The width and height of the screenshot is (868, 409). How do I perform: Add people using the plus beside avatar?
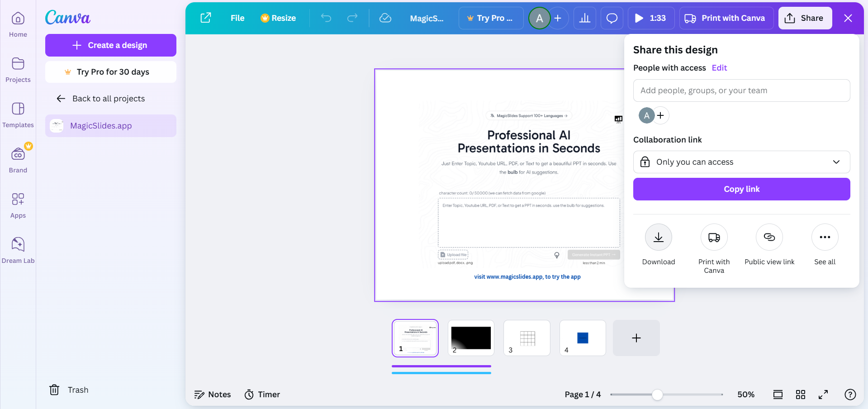pyautogui.click(x=661, y=115)
